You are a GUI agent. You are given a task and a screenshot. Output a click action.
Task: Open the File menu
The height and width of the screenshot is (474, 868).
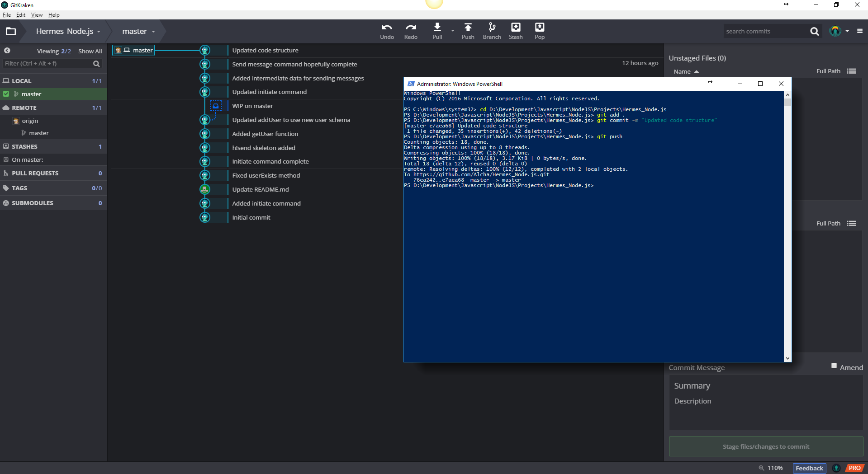click(x=7, y=15)
